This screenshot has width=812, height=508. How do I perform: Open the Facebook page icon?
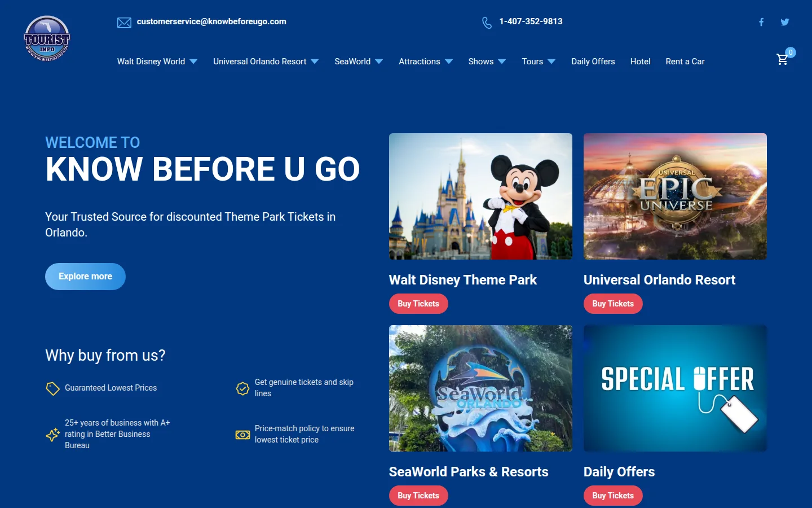click(761, 22)
